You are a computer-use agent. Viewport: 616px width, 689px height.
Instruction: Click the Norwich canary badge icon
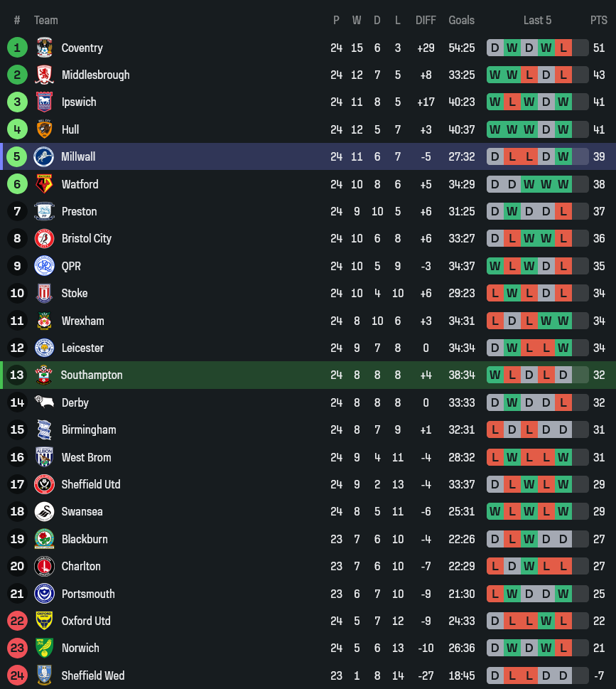pos(44,648)
